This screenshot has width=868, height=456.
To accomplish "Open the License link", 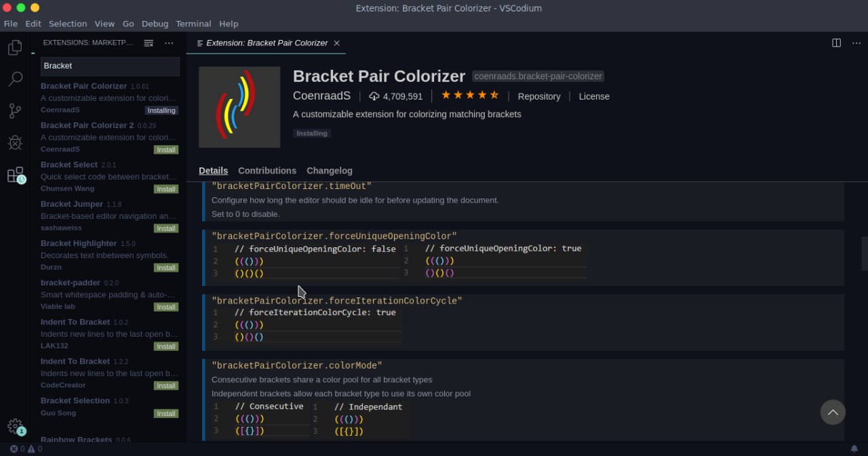I will [594, 96].
